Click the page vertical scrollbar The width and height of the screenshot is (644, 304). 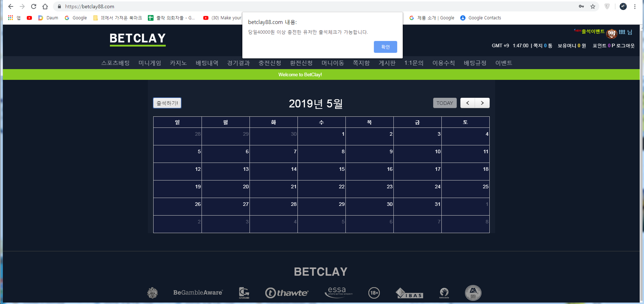click(x=642, y=163)
